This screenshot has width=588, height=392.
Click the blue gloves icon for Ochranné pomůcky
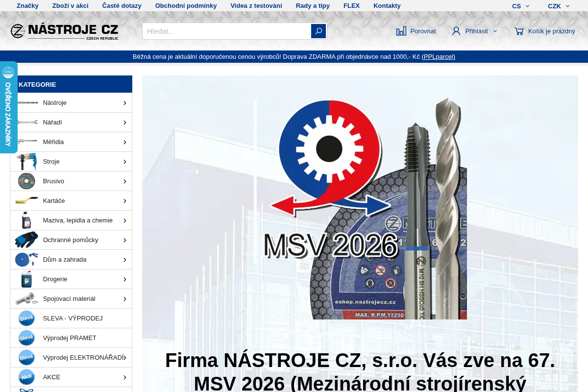(26, 240)
